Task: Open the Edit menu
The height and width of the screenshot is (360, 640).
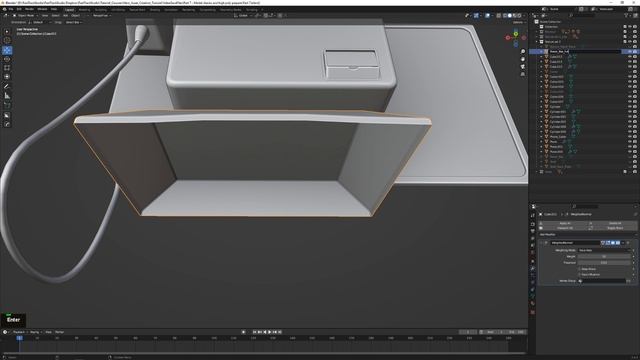Action: point(19,9)
